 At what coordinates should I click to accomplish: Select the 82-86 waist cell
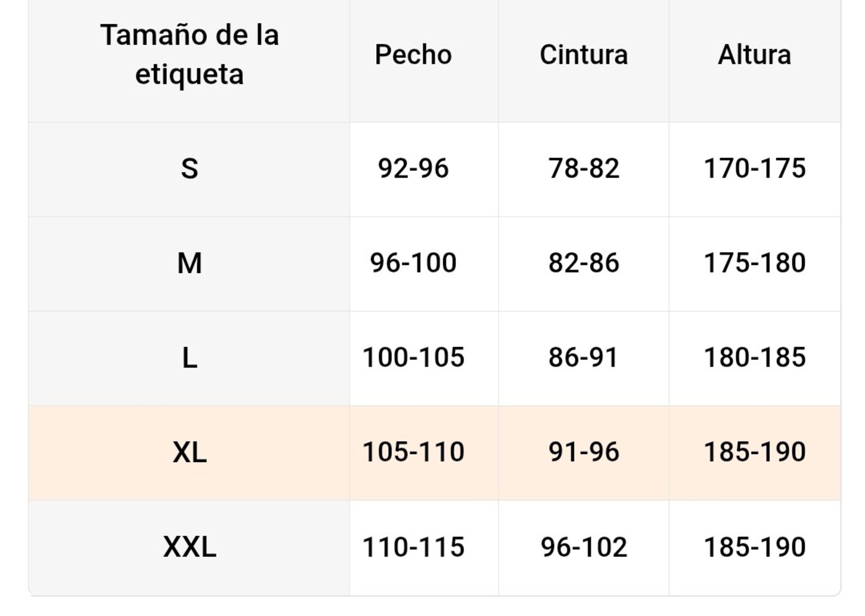click(x=584, y=263)
